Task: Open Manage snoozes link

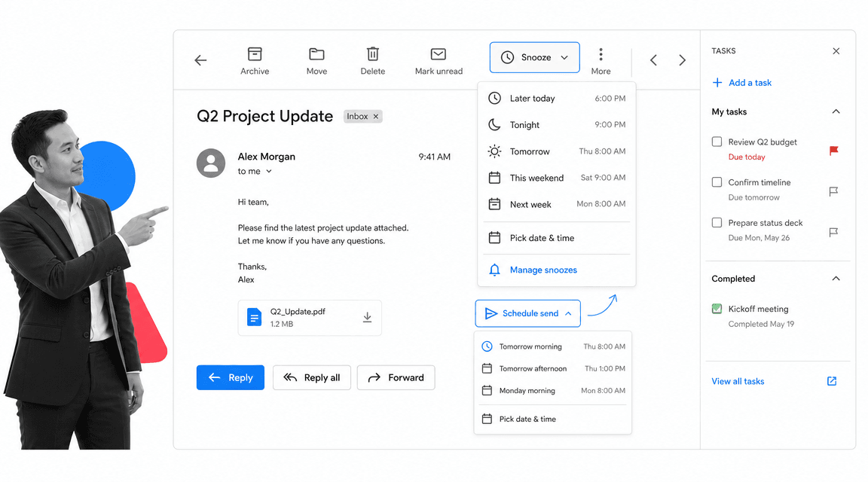Action: click(x=543, y=270)
